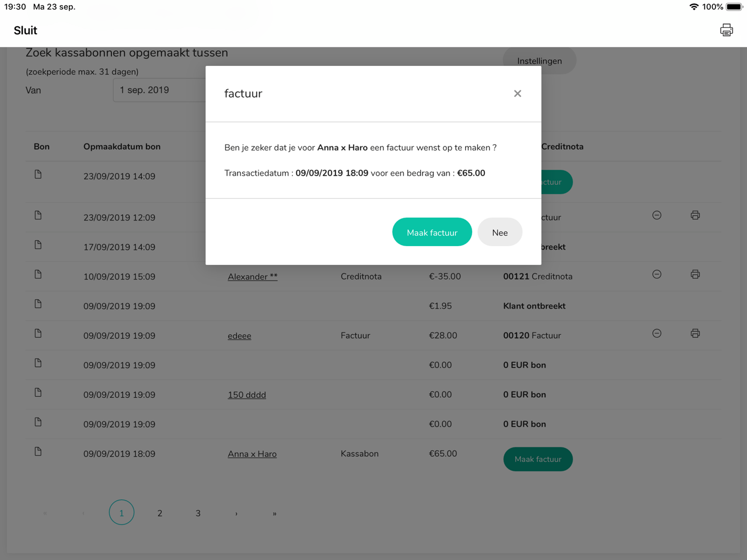This screenshot has height=560, width=747.
Task: Open receipt document for 23/09/2019 12:09
Action: pyautogui.click(x=38, y=215)
